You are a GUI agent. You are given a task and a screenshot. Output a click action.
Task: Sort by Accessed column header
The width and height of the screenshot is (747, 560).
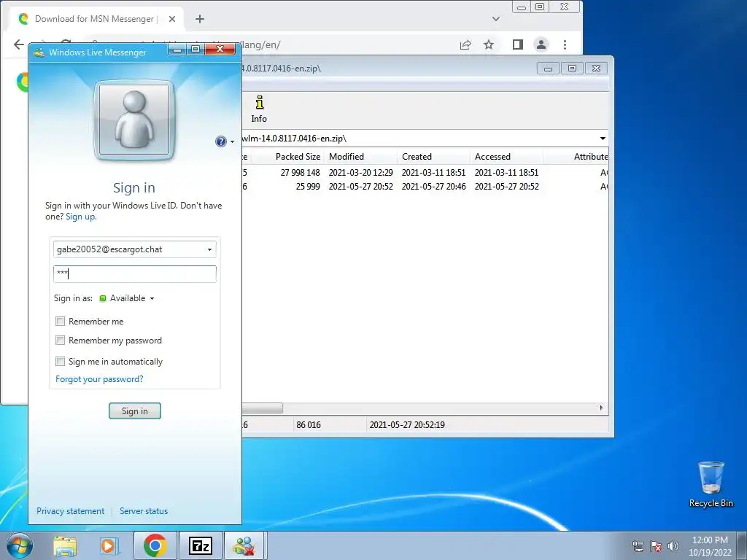point(507,157)
